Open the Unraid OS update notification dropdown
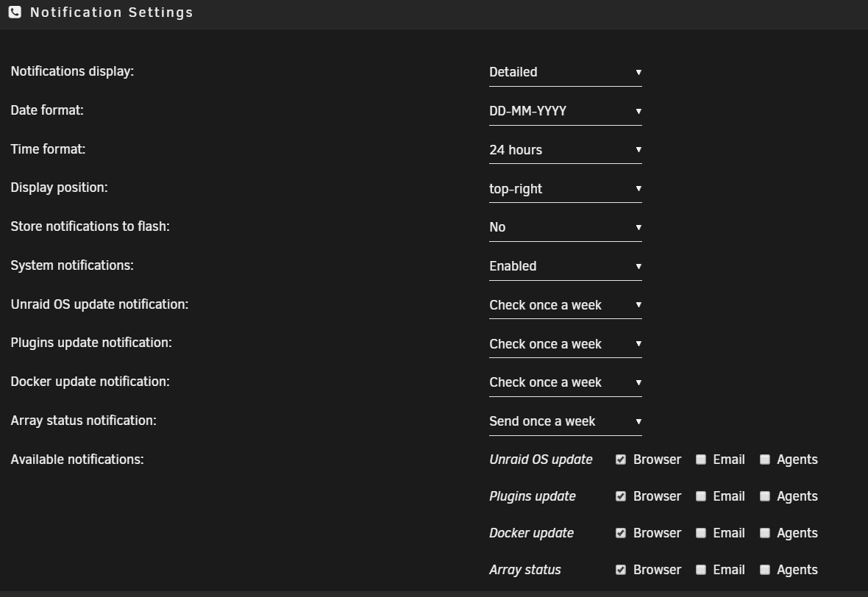 point(565,305)
